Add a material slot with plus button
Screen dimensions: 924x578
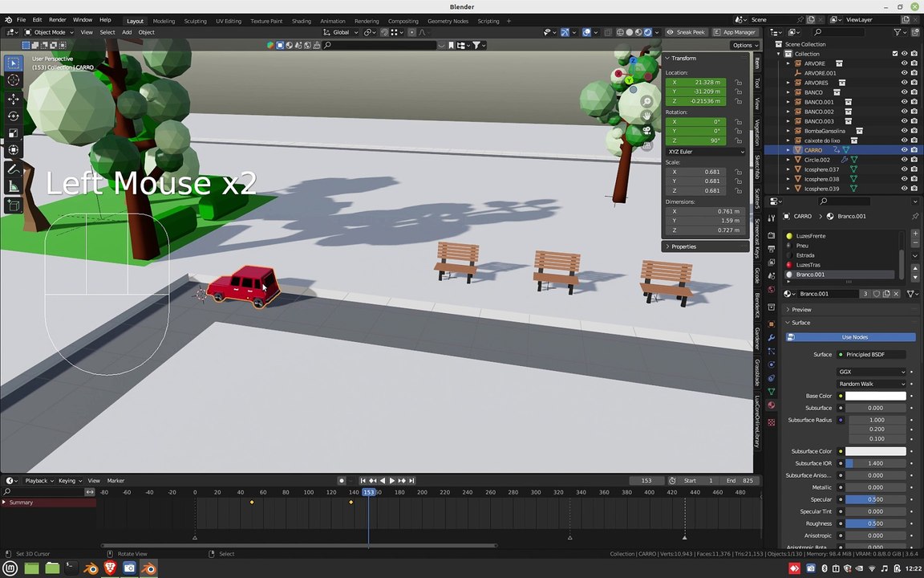[x=915, y=234]
